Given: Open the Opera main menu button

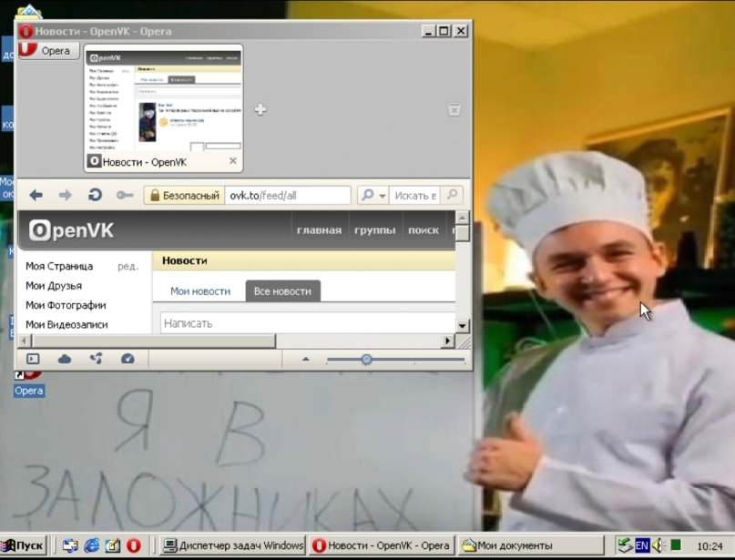Looking at the screenshot, I should tap(48, 51).
